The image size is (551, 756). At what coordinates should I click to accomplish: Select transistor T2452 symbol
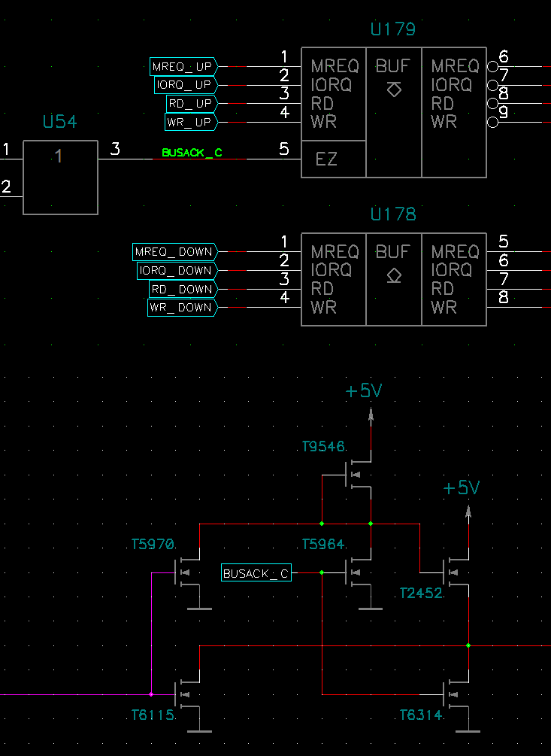coord(450,573)
